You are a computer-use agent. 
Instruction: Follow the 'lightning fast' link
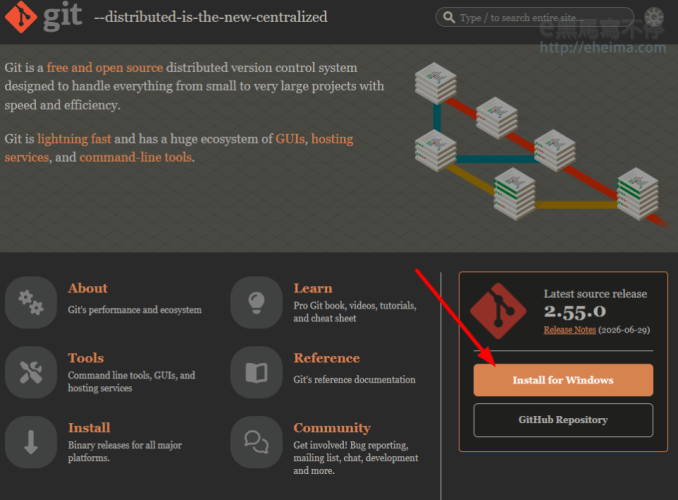(74, 139)
